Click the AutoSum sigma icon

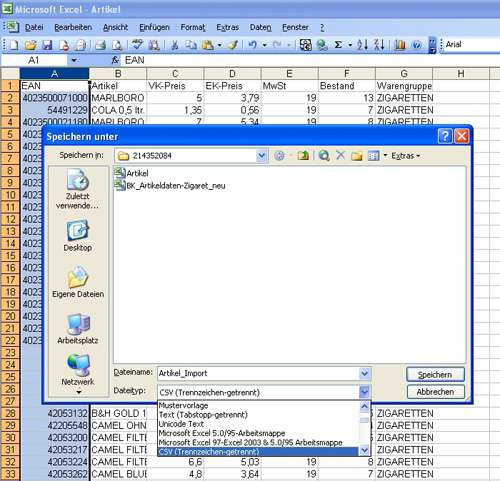(338, 45)
